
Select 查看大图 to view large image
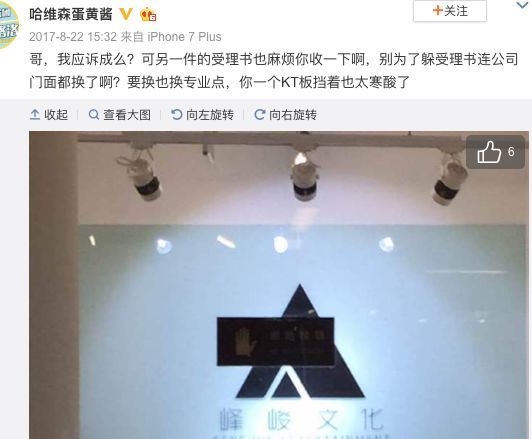coord(119,115)
